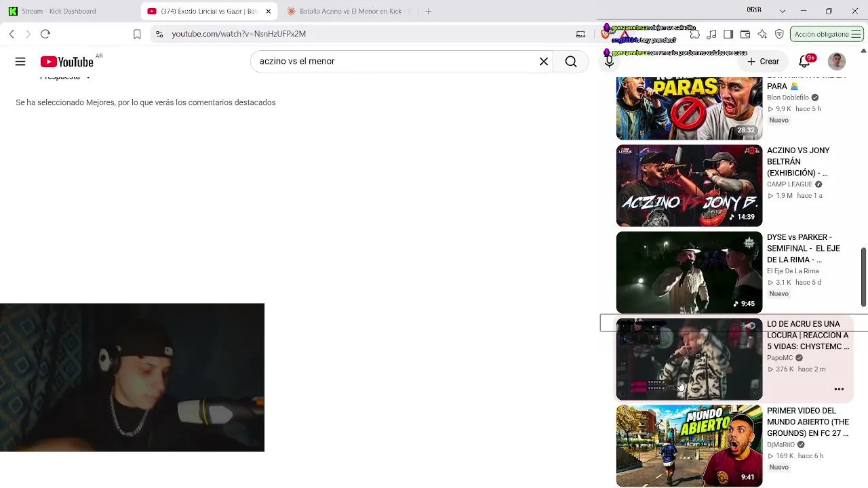This screenshot has height=488, width=868.
Task: Click the page vertical scrollbar
Action: 863,277
